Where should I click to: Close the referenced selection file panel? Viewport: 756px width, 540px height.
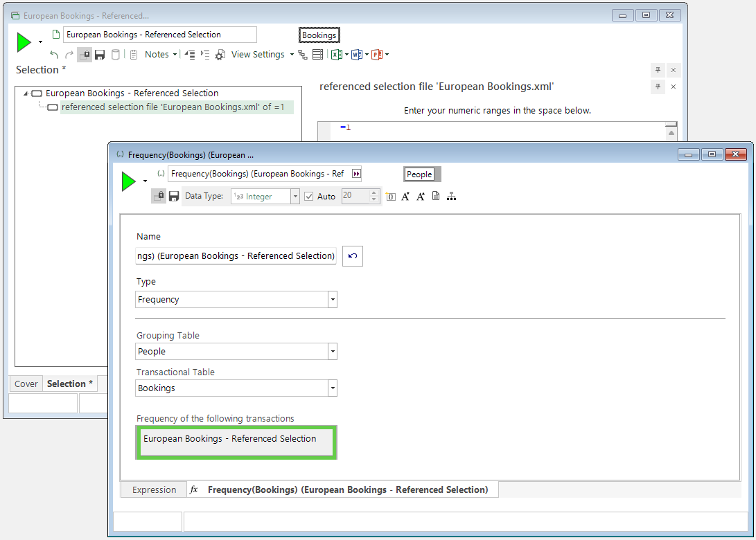pos(674,87)
